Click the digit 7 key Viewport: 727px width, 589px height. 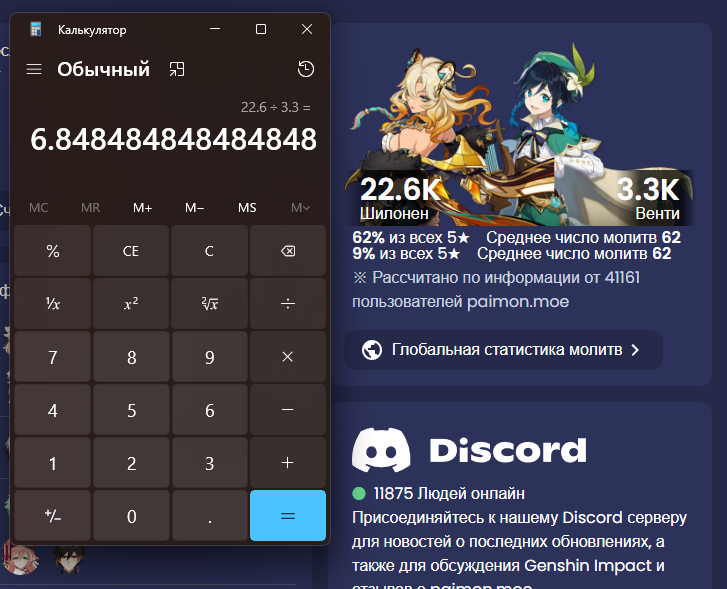pos(52,357)
